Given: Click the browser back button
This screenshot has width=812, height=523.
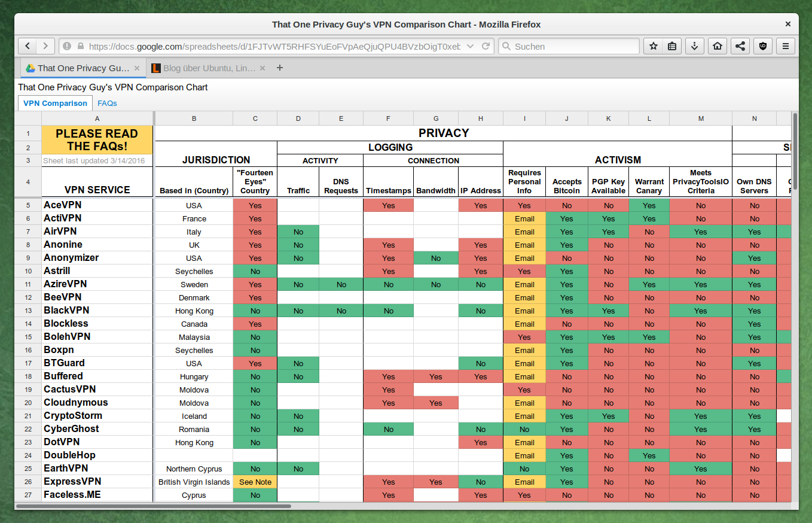Looking at the screenshot, I should coord(28,46).
